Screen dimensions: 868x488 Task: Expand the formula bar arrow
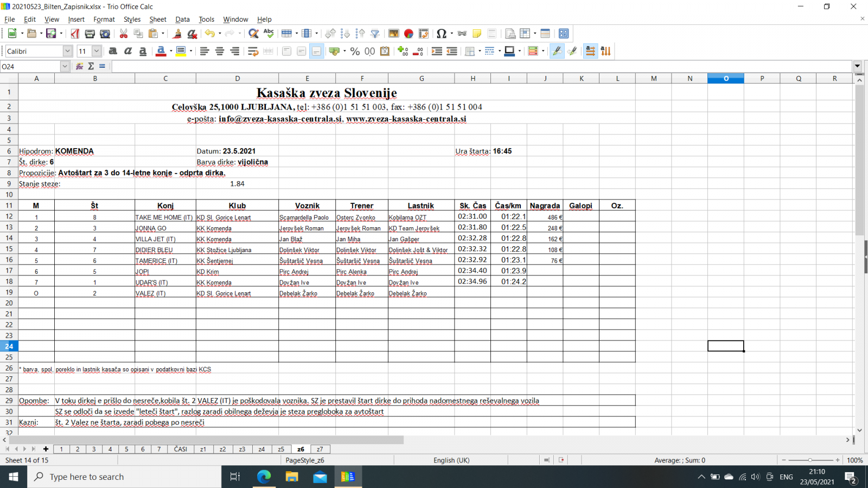point(857,66)
